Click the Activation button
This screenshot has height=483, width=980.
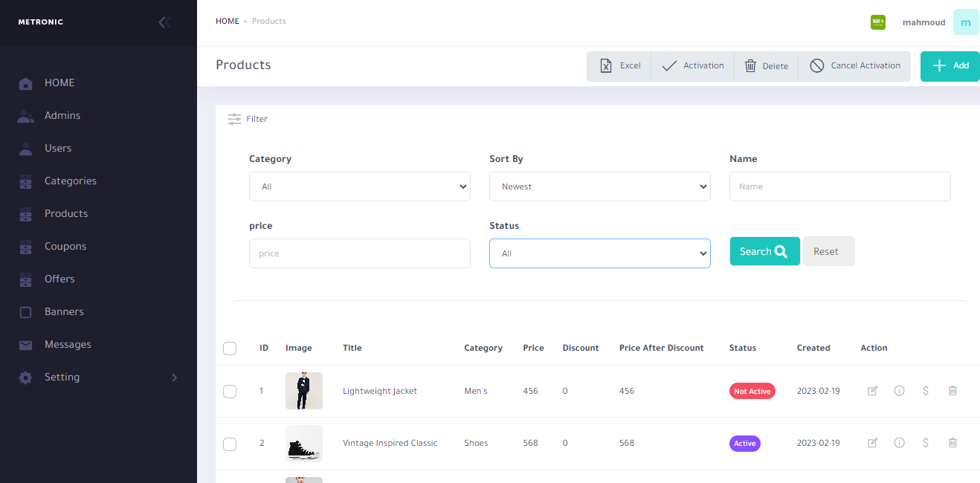pyautogui.click(x=693, y=66)
